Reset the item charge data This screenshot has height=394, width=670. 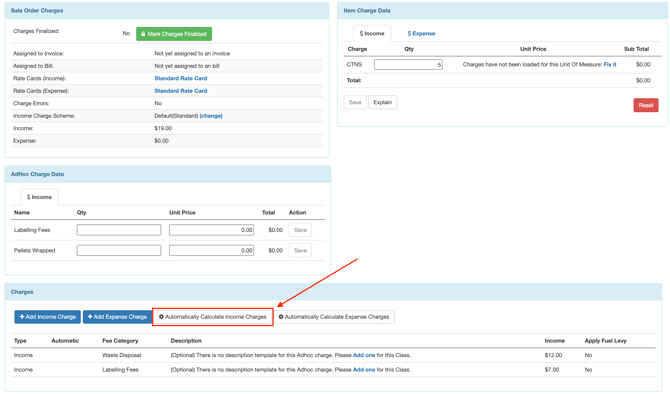pyautogui.click(x=646, y=105)
